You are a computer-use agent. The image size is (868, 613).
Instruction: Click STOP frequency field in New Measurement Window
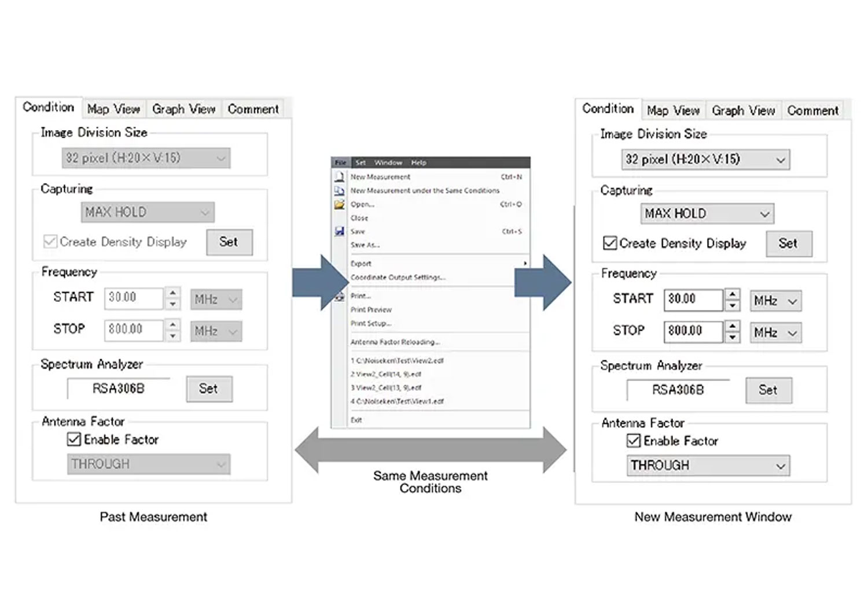[x=693, y=331]
